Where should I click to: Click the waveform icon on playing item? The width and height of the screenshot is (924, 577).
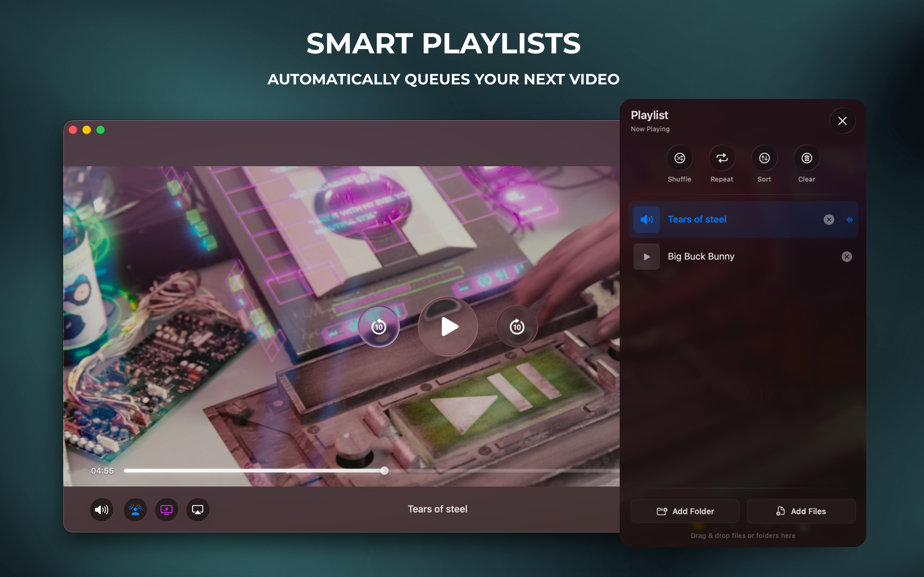(849, 219)
